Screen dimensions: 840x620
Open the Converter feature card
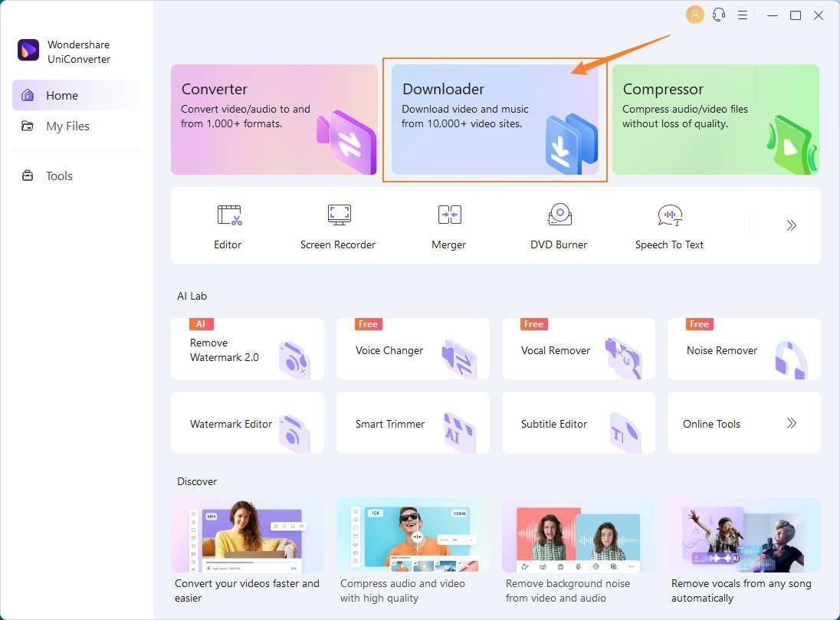click(x=274, y=120)
